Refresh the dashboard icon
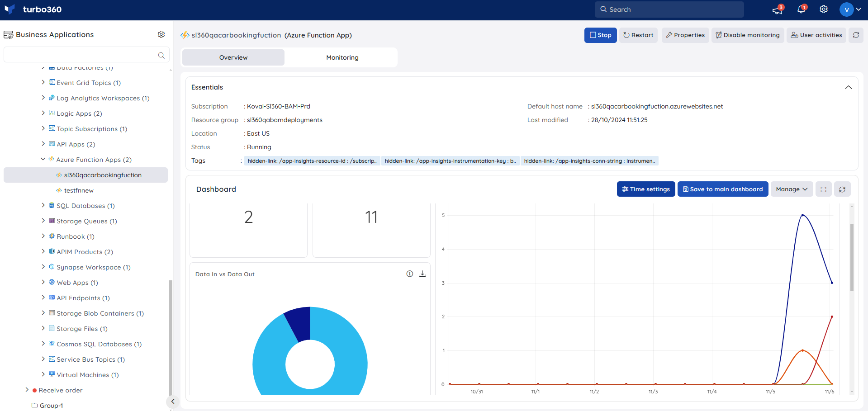Screen dimensions: 868x411 [x=842, y=189]
